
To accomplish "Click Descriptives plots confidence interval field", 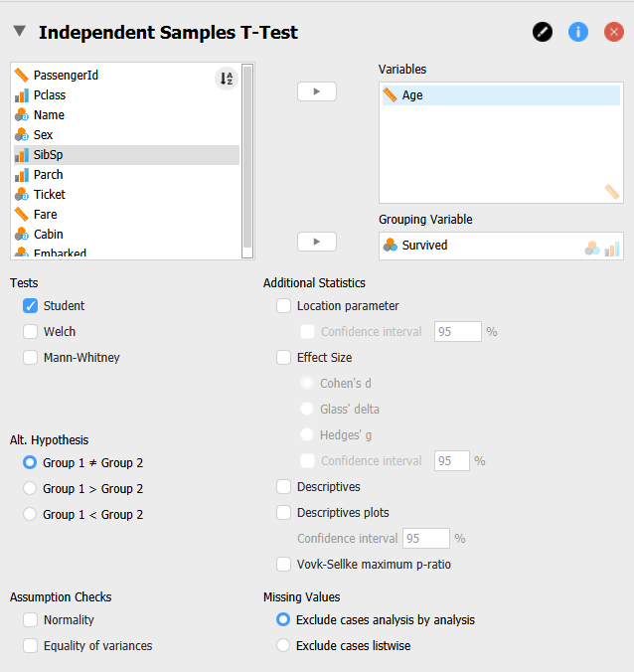I will point(425,539).
